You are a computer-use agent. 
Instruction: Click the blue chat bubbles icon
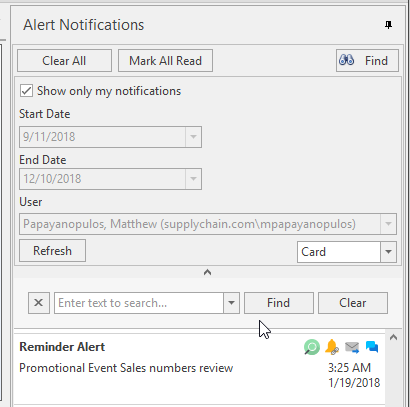click(x=372, y=347)
